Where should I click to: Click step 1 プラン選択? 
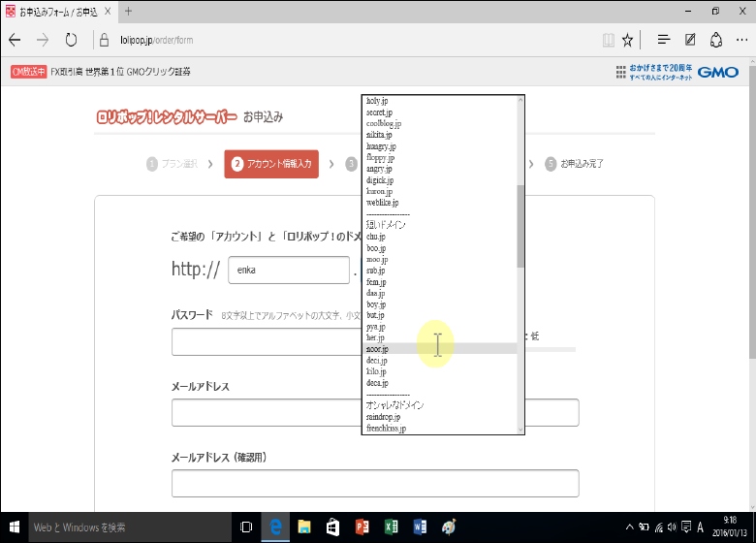173,164
